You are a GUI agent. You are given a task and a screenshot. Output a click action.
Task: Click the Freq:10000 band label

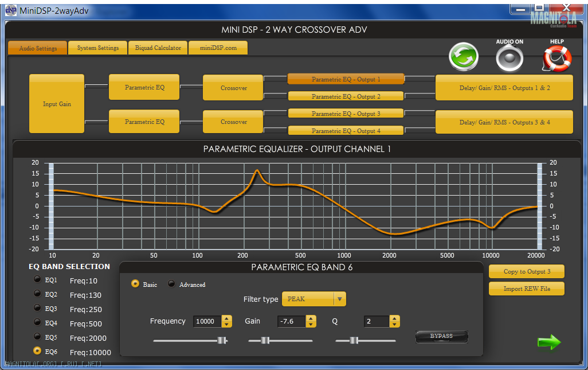coord(91,352)
